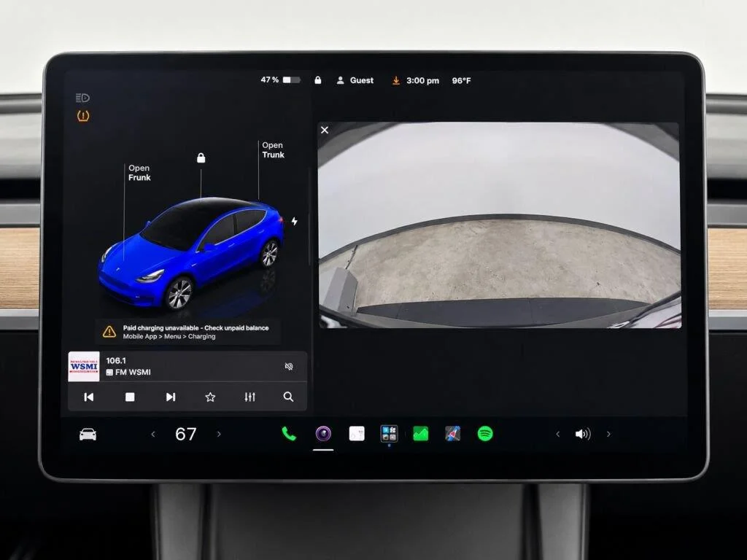The height and width of the screenshot is (560, 747).
Task: Tap the WSMI station logo thumbnail
Action: tap(84, 367)
